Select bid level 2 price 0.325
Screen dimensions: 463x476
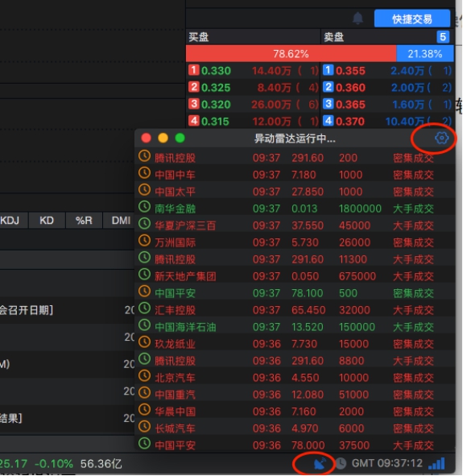(x=216, y=88)
